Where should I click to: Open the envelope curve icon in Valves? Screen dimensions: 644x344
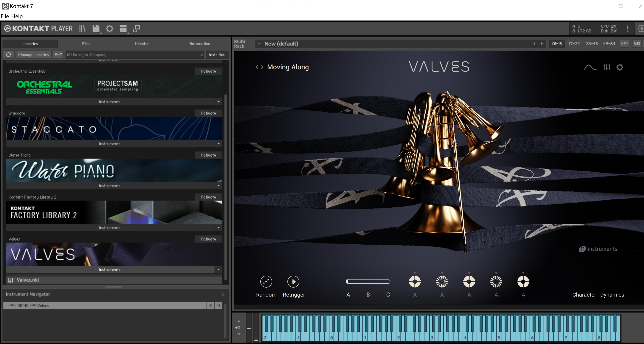[x=590, y=67]
